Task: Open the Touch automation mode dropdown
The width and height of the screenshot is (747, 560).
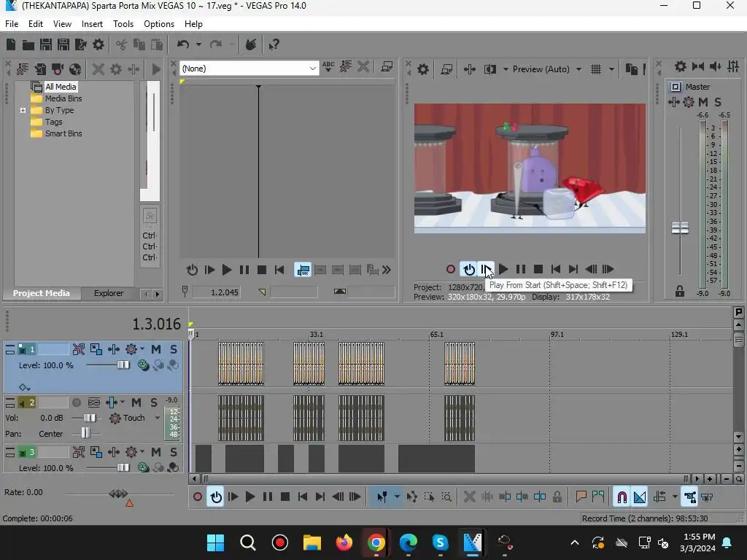Action: click(x=158, y=418)
